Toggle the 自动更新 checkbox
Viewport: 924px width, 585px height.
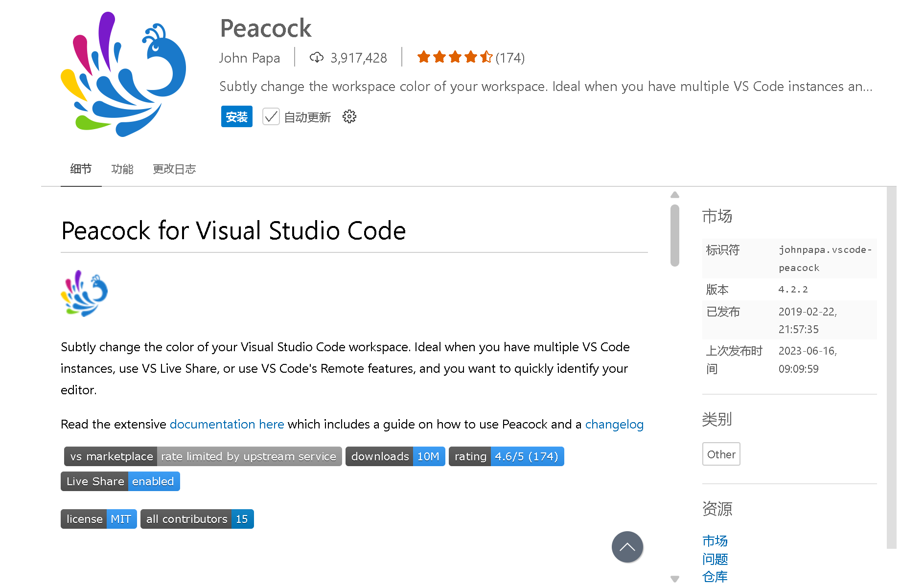point(271,117)
